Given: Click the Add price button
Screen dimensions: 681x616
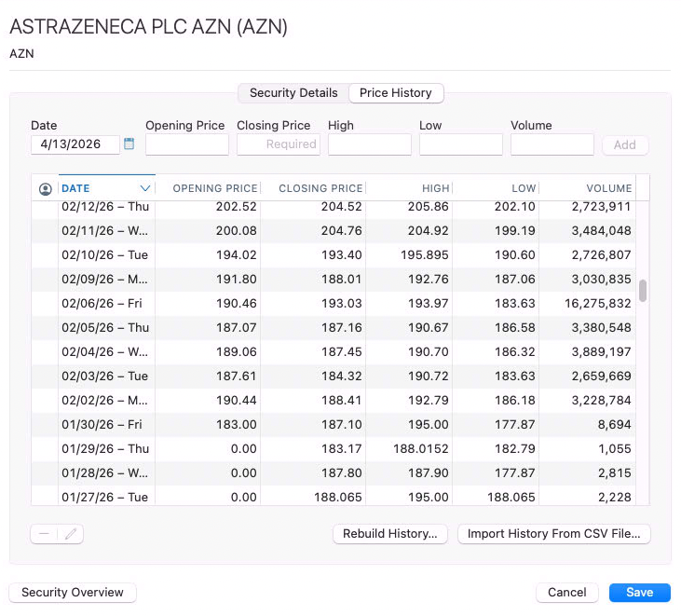Looking at the screenshot, I should point(625,144).
